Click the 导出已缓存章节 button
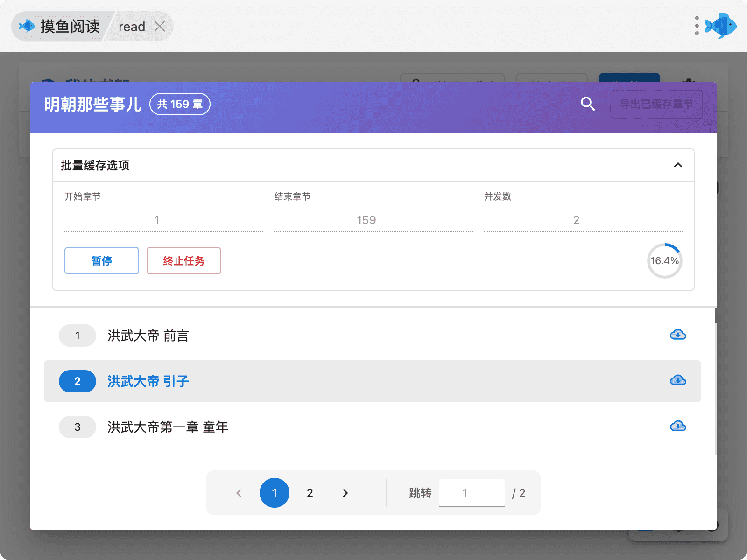 click(x=656, y=104)
